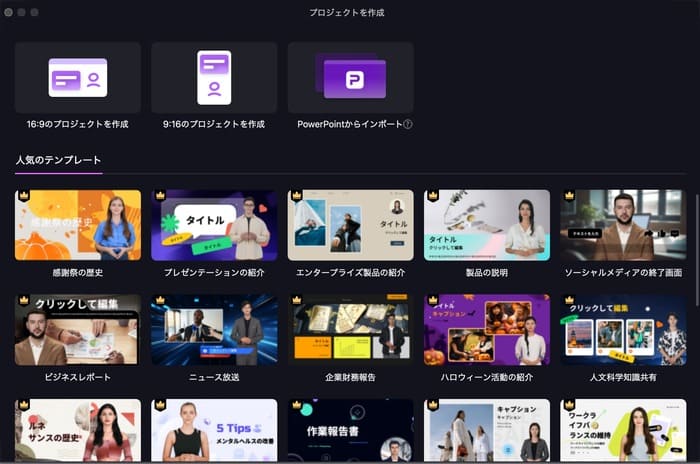Open the エンタープライズ製品の紹介 template thumbnail
Screen dimensions: 700x464
pos(350,225)
